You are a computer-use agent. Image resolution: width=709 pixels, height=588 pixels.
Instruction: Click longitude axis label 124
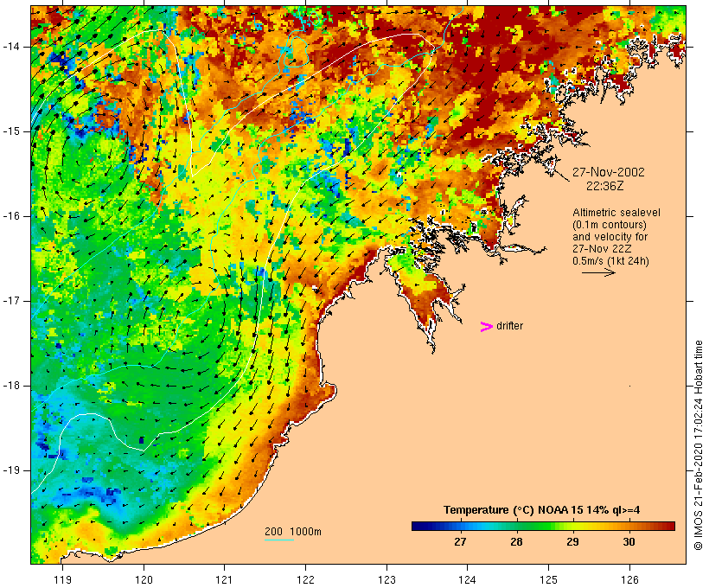click(468, 579)
